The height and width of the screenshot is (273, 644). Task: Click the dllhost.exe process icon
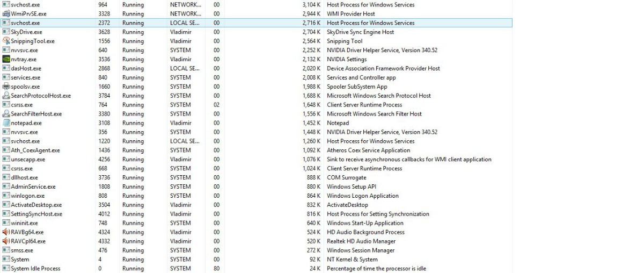[x=6, y=177]
